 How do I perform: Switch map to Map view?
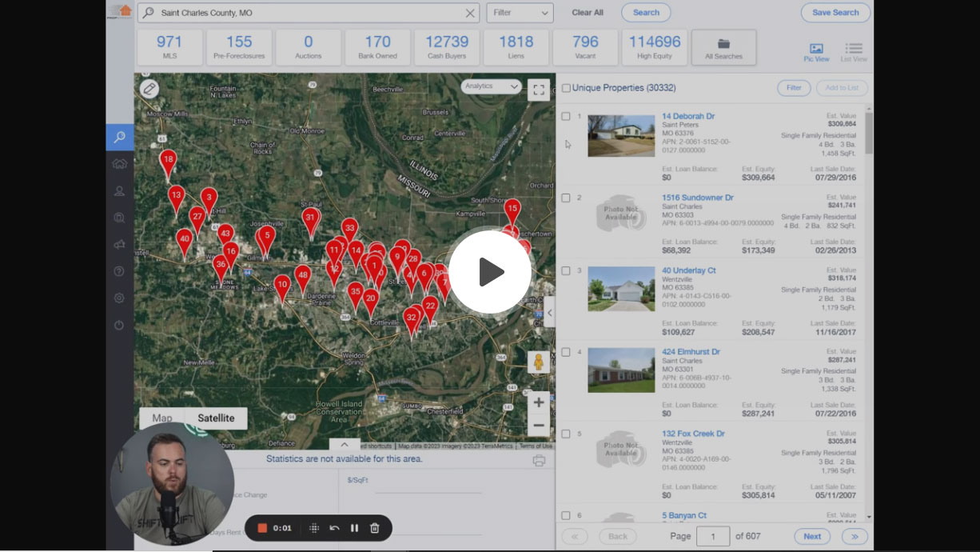coord(162,418)
